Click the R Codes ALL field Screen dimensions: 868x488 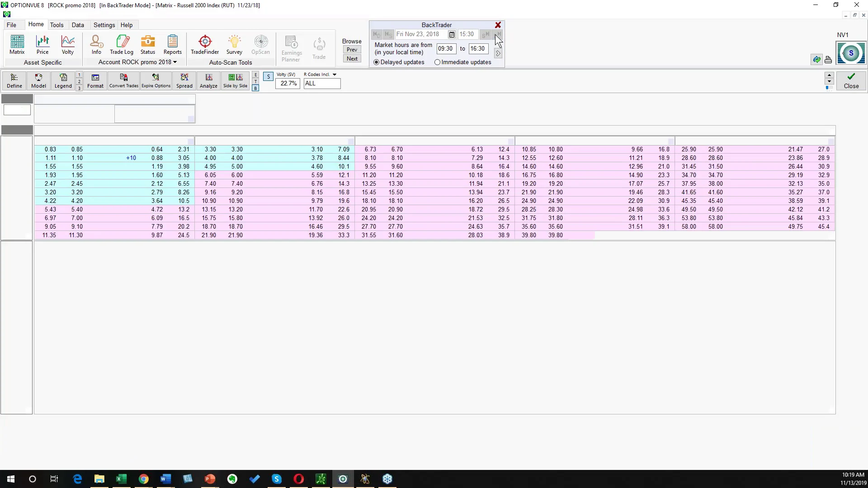322,84
